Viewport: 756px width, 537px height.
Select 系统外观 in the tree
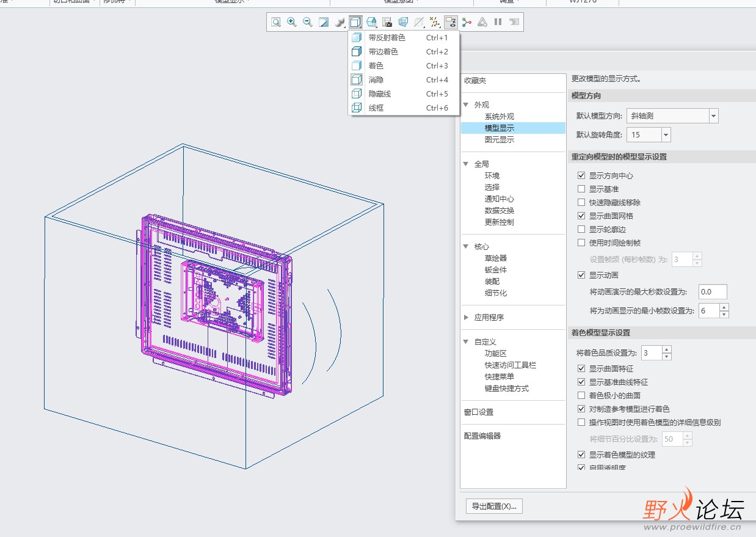[x=500, y=117]
